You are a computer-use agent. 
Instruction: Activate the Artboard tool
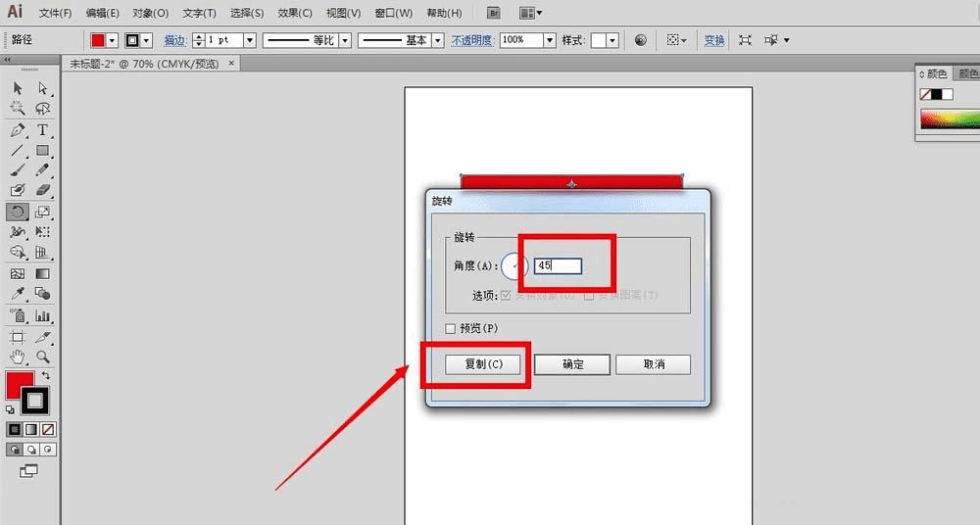pos(18,338)
